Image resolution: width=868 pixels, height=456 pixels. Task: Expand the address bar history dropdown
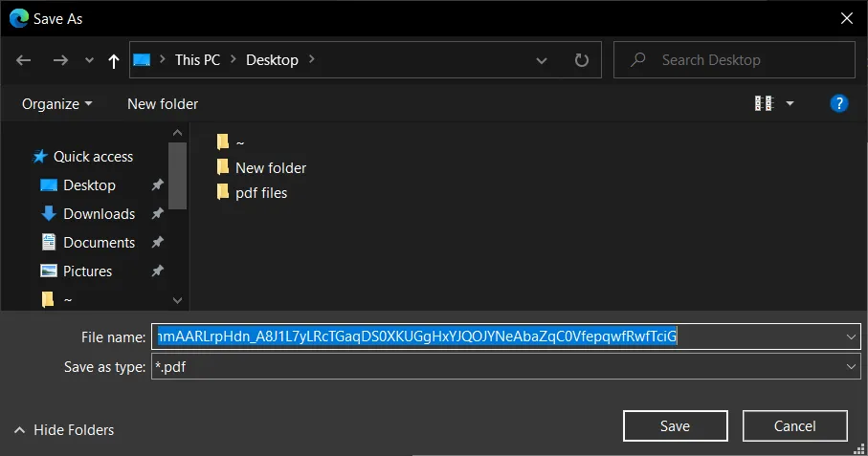pos(543,60)
